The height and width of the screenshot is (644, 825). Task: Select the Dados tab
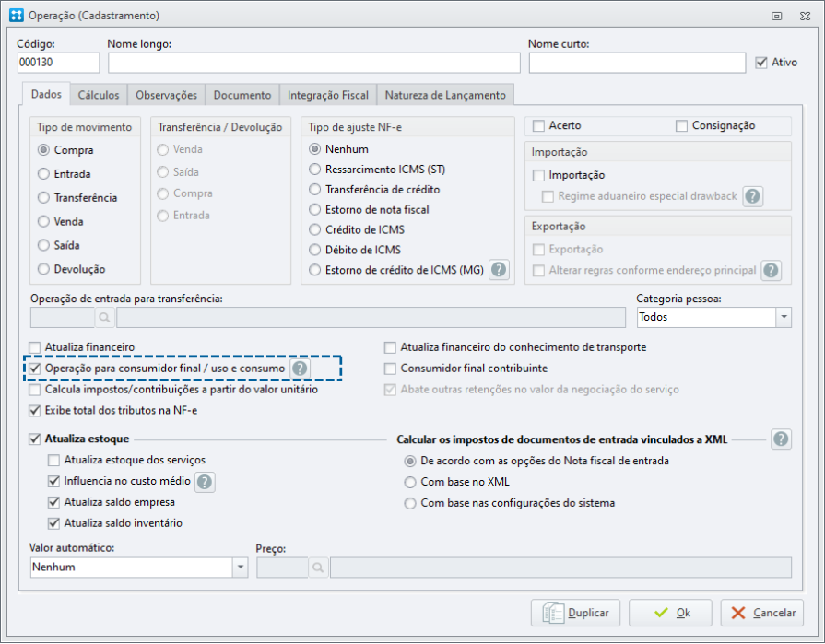46,94
